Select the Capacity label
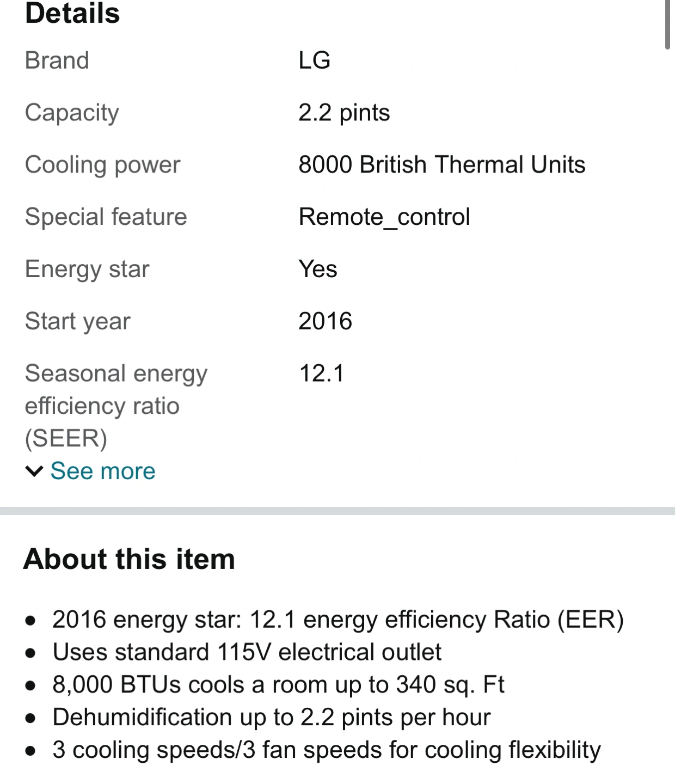The height and width of the screenshot is (784, 675). (72, 113)
